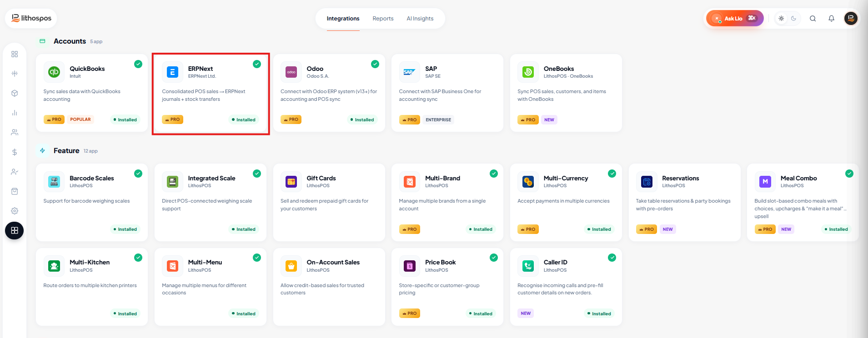Open the Ask Lio assistant button

coord(735,18)
